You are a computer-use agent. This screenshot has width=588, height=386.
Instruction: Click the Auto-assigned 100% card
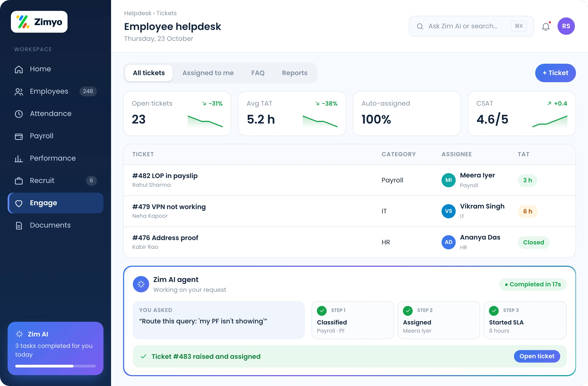(x=407, y=114)
